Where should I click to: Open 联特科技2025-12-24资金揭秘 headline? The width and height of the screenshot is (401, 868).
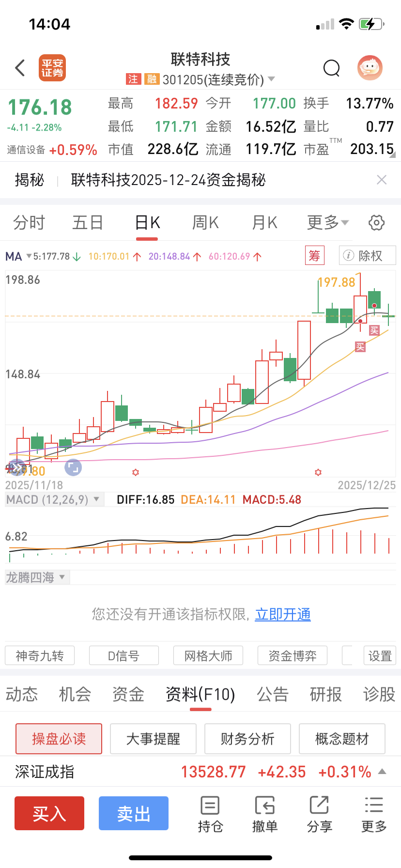click(x=169, y=180)
